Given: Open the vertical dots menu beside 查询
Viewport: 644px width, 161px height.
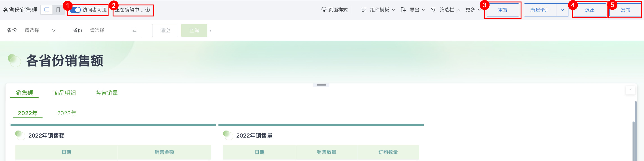Looking at the screenshot, I should (210, 30).
